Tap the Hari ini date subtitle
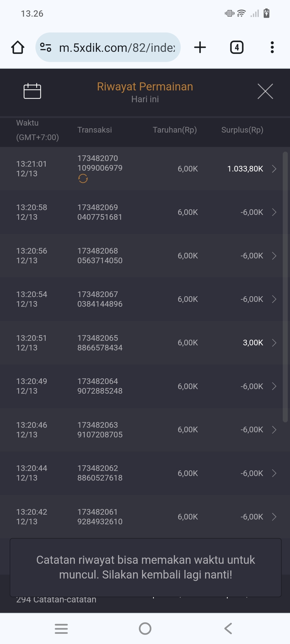Viewport: 290px width, 644px height. point(145,99)
